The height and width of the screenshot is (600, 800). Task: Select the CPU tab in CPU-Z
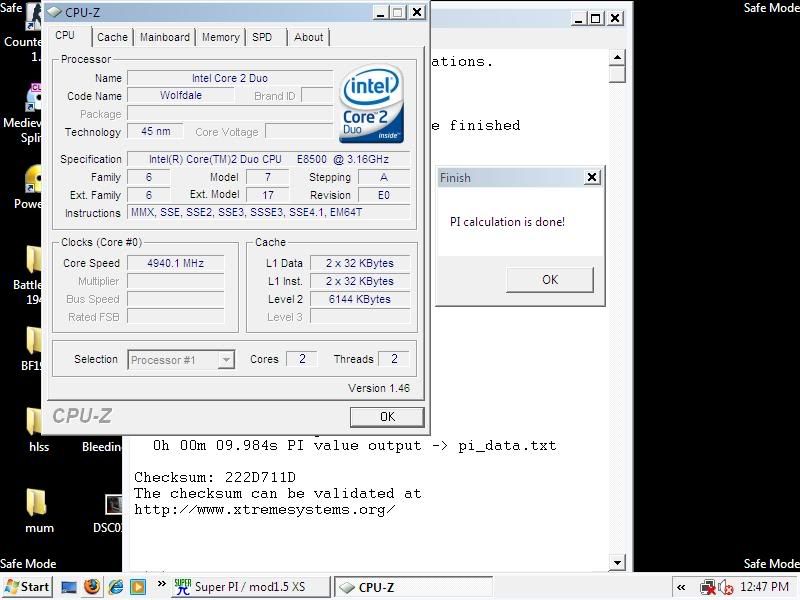(x=65, y=35)
